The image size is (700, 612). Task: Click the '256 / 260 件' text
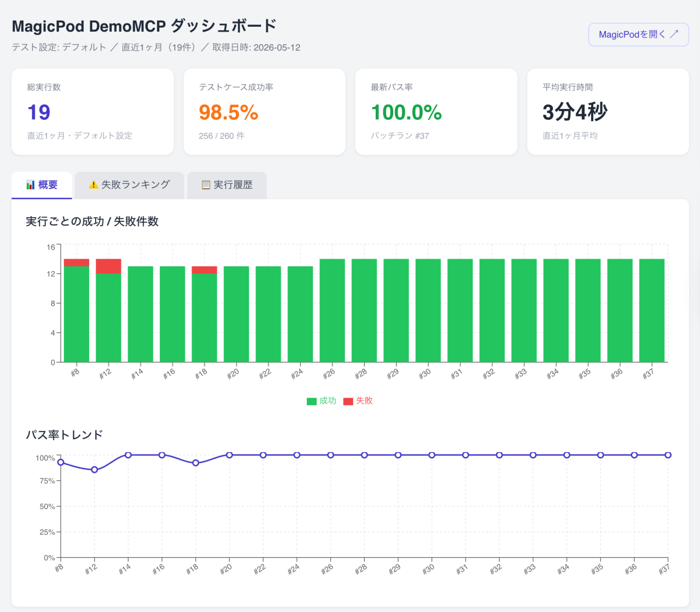coord(221,136)
